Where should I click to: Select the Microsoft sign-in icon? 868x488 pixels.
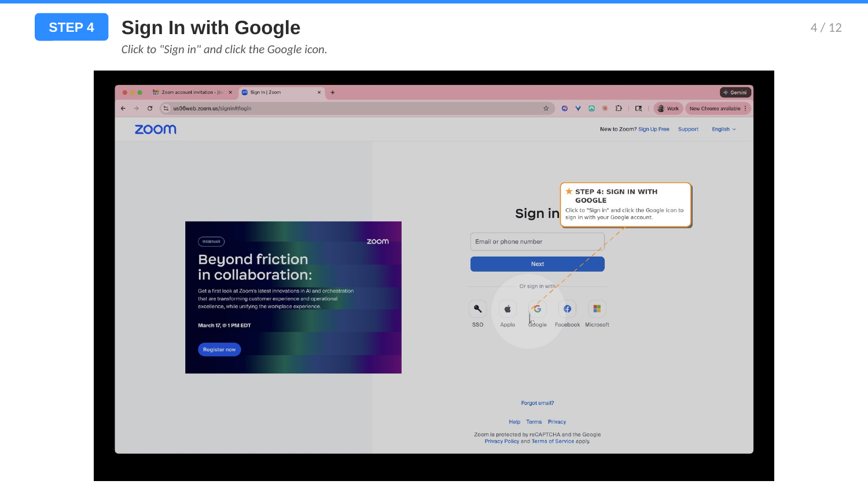pos(597,309)
